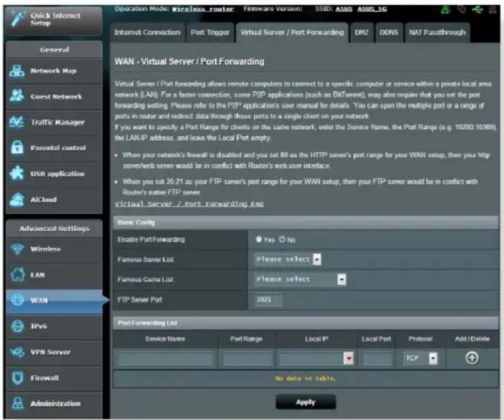Click the USB status icon in header

(x=477, y=10)
